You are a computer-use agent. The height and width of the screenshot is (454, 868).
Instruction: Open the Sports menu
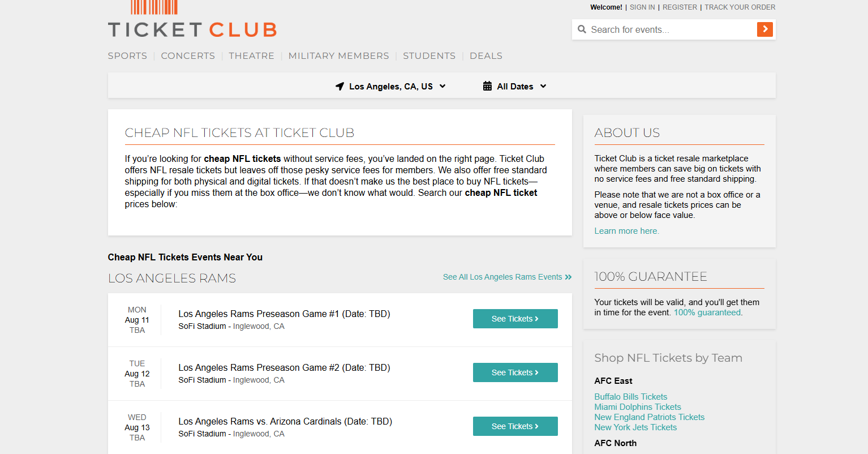127,56
